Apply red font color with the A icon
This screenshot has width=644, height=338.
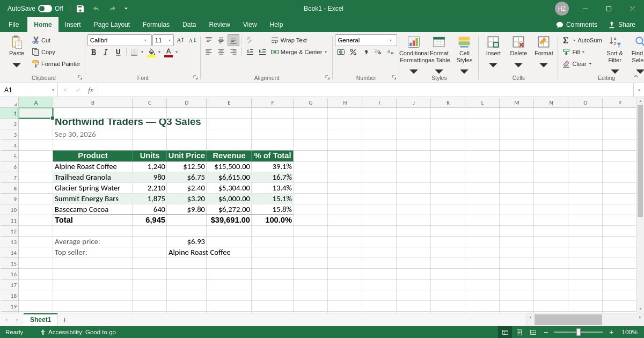(169, 52)
